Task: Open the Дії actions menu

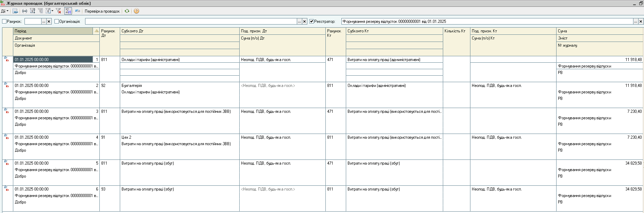Action: tap(4, 11)
